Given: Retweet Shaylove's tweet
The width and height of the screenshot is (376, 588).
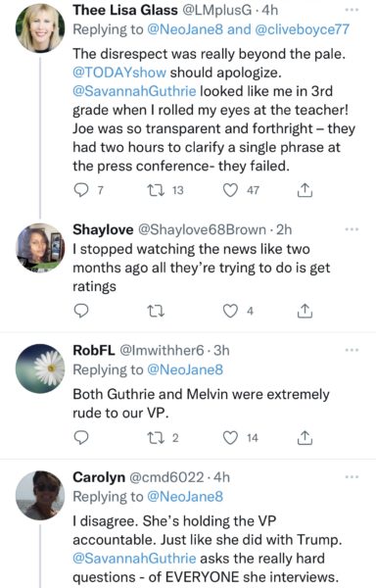Looking at the screenshot, I should (156, 311).
